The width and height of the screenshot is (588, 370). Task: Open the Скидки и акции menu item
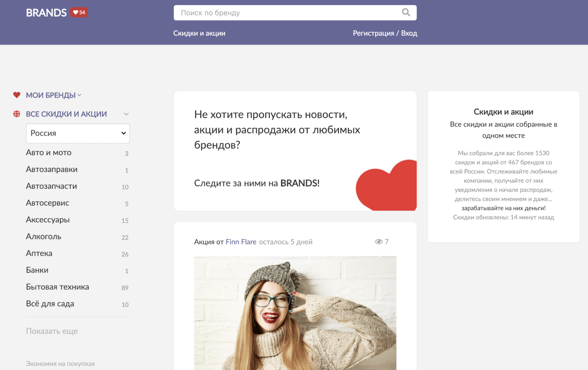[x=199, y=33]
